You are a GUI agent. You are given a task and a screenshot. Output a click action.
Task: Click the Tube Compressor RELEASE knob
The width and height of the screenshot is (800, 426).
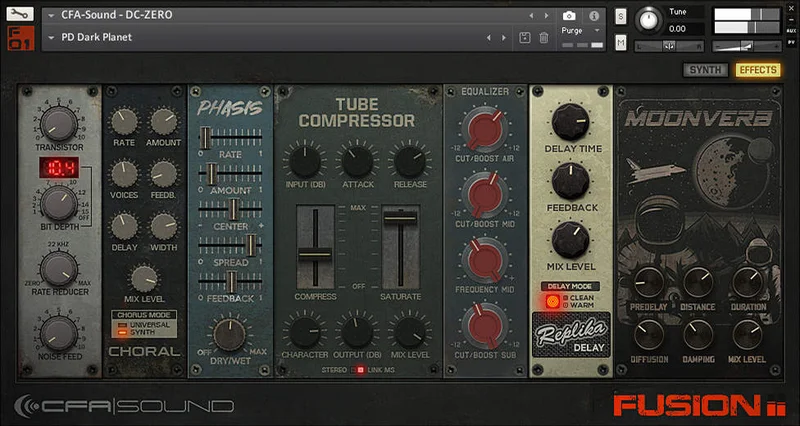pos(410,162)
